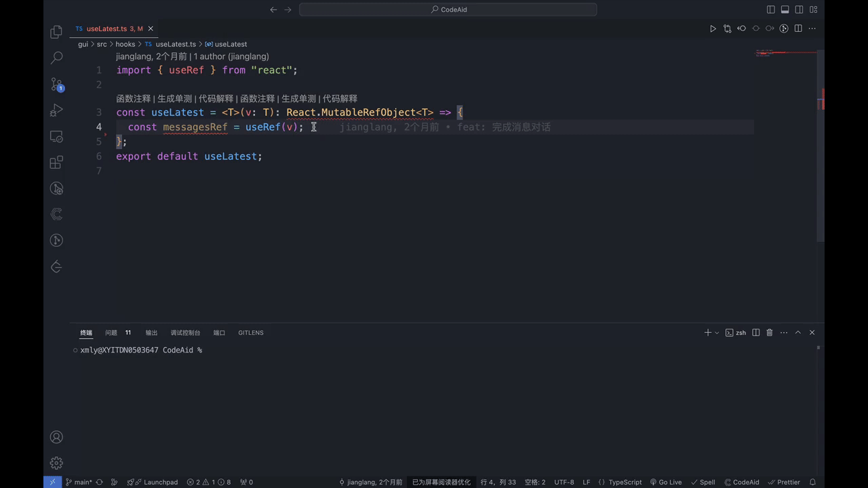Open changes with previous revision
868x488 pixels.
tap(741, 28)
